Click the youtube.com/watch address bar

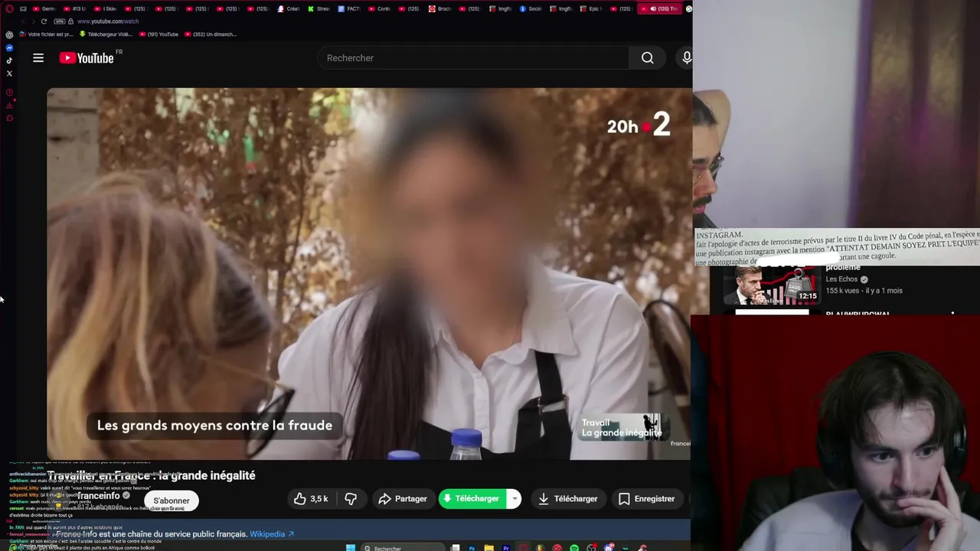pos(108,21)
